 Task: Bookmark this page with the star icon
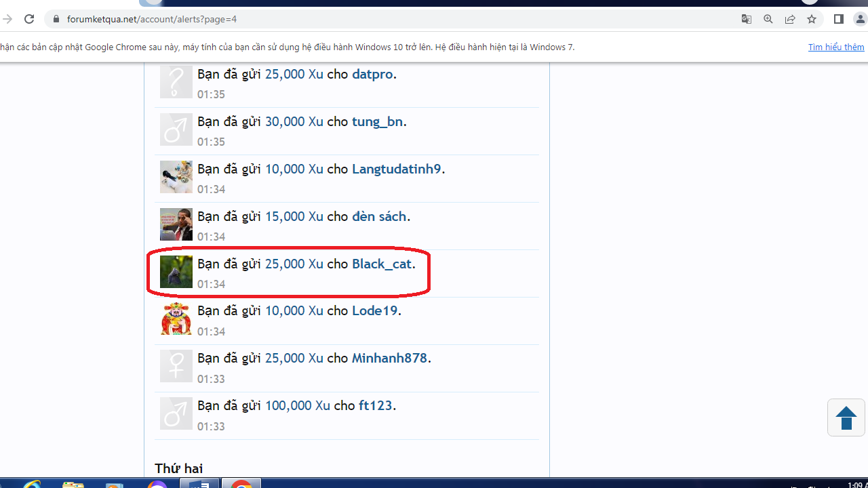click(812, 19)
